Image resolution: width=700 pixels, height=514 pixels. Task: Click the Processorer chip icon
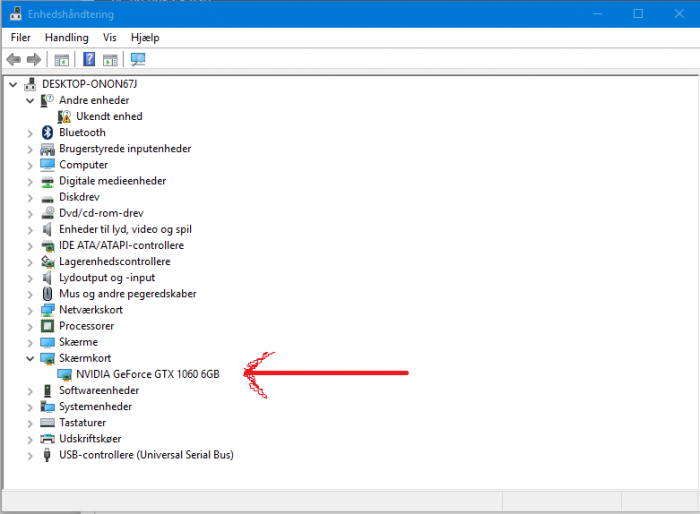point(47,326)
